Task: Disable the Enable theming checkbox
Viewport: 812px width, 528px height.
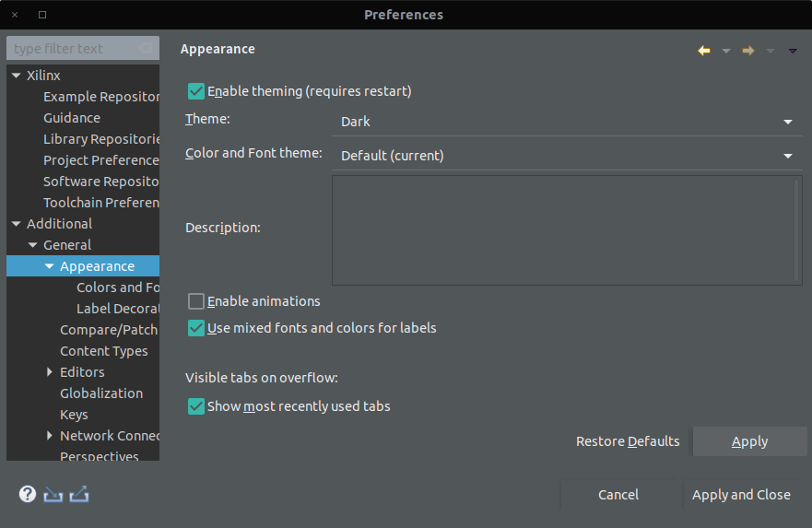Action: pyautogui.click(x=196, y=91)
